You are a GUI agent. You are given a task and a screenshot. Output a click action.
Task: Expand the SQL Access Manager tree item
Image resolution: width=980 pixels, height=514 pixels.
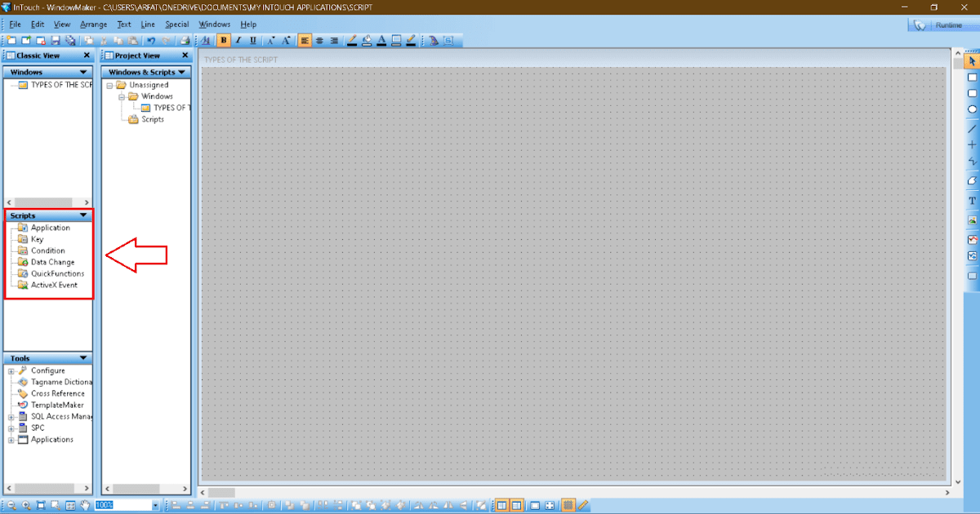point(11,416)
